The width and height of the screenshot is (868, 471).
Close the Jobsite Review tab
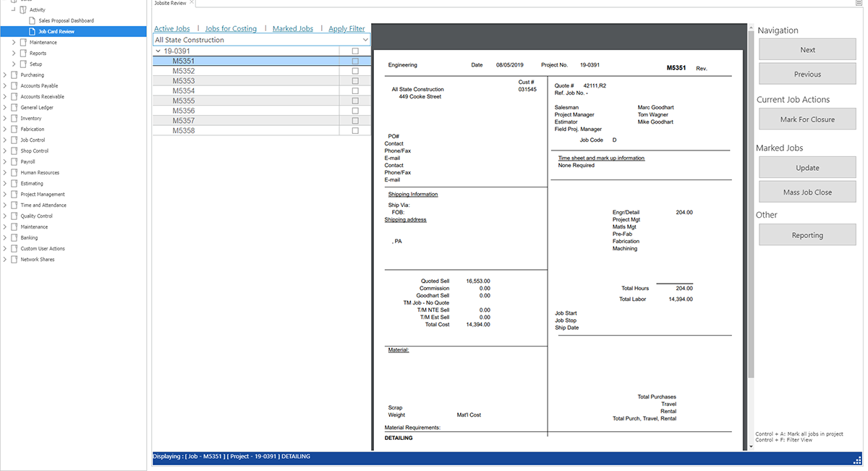192,3
